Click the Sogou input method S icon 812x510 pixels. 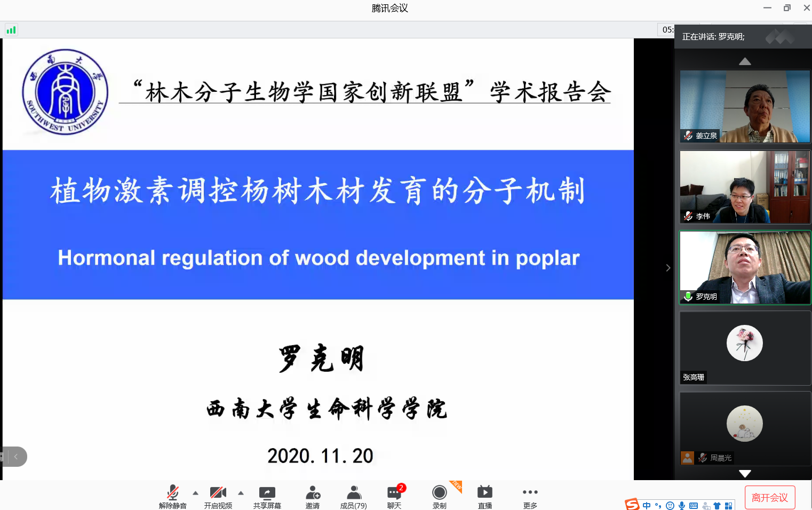pos(632,505)
